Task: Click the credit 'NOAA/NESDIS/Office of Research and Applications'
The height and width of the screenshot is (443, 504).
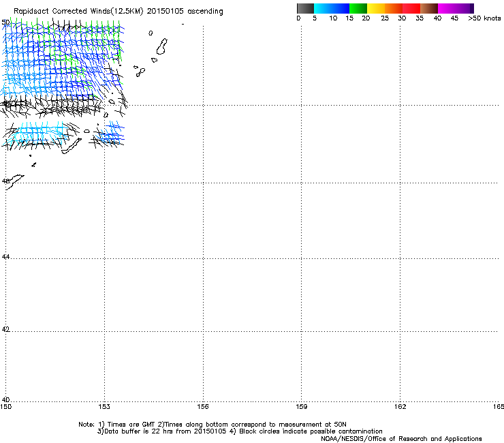Action: (x=401, y=439)
